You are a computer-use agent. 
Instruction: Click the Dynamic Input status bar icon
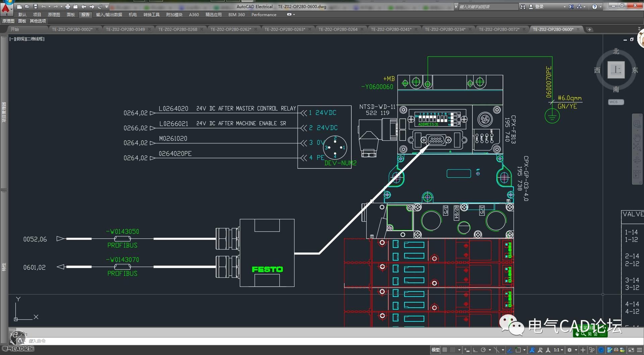coord(467,350)
